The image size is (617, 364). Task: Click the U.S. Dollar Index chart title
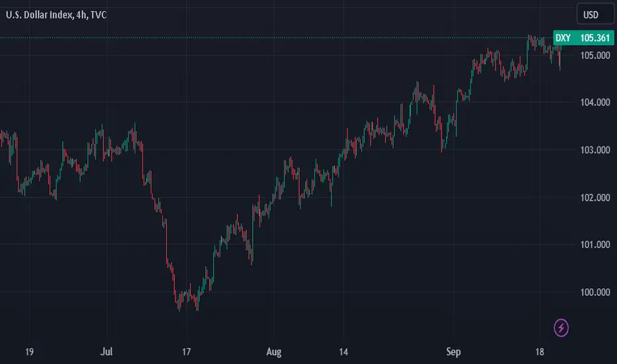[56, 15]
